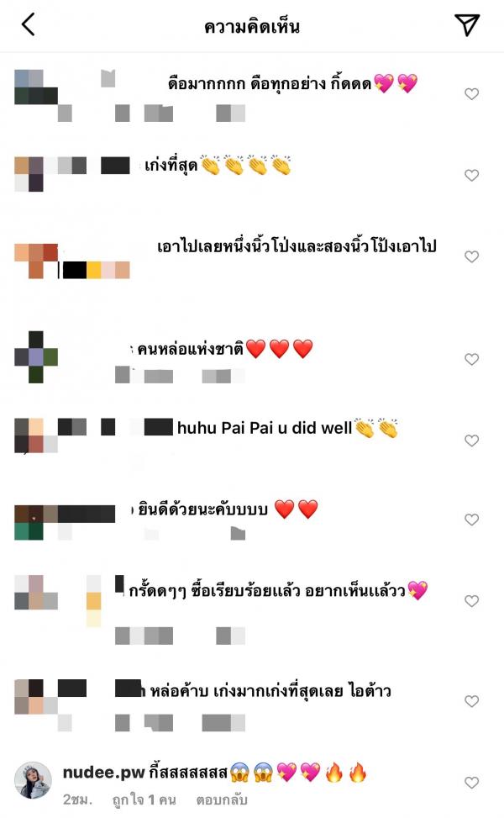The image size is (504, 818).
Task: Tap heart beside 'ยินดีด้วยนะคับบบบ' comment
Action: tap(472, 520)
